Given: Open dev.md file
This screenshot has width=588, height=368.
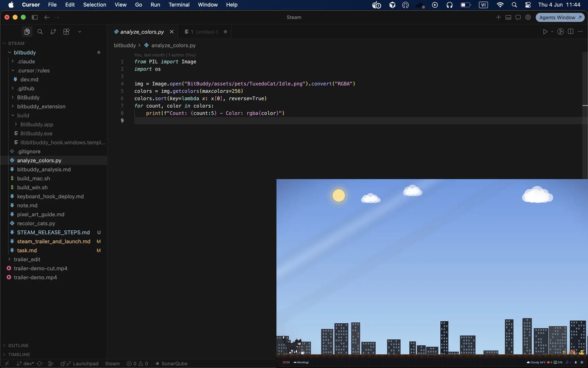Looking at the screenshot, I should (54, 79).
